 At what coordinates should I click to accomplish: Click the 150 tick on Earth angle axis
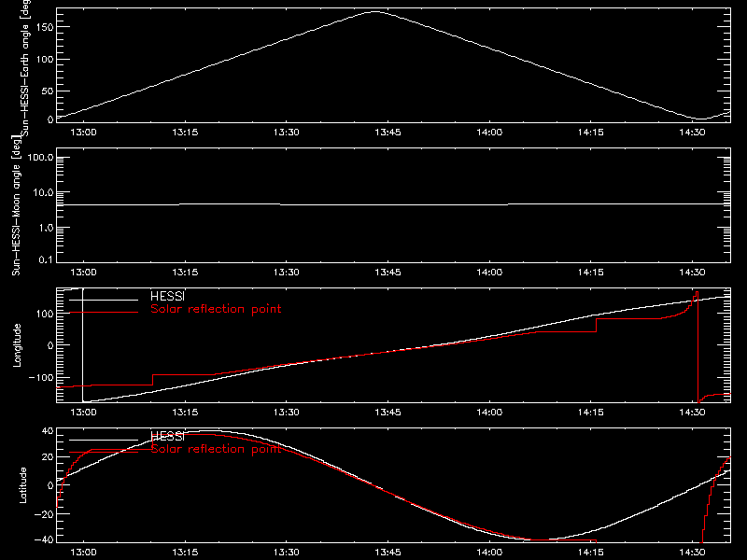[x=45, y=27]
